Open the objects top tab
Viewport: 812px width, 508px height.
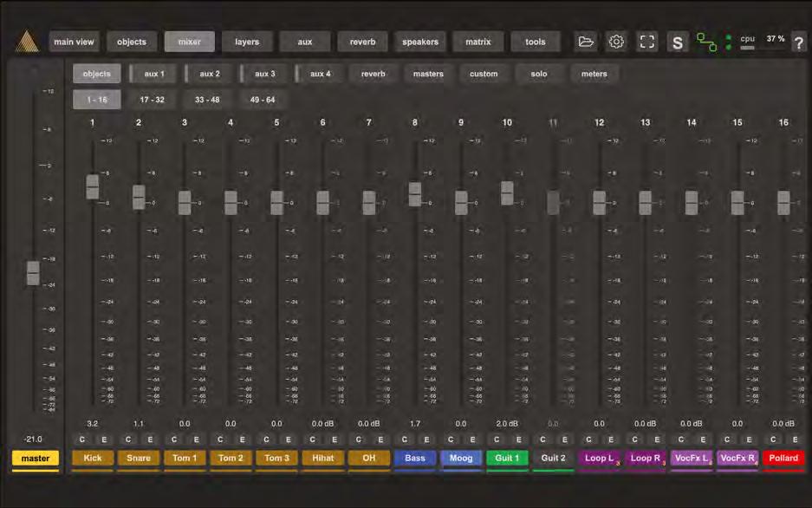[x=132, y=42]
